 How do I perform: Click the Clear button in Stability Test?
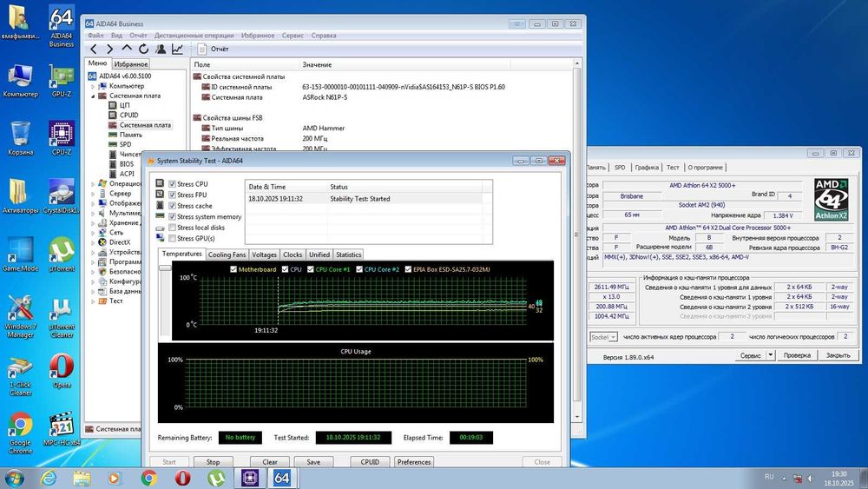coord(270,462)
